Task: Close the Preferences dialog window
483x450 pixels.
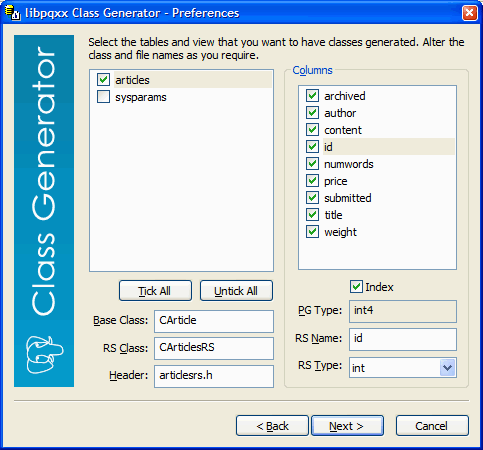Action: (469, 13)
